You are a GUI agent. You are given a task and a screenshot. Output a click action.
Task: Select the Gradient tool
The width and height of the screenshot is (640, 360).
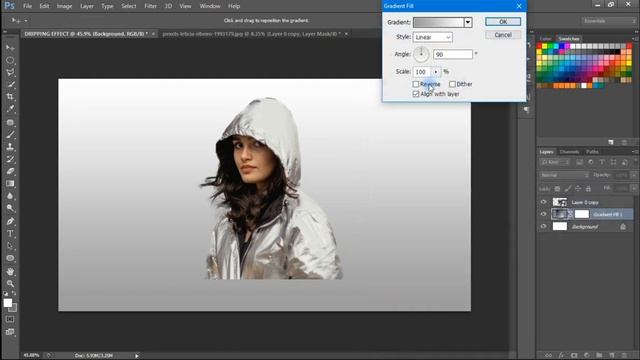(10, 184)
